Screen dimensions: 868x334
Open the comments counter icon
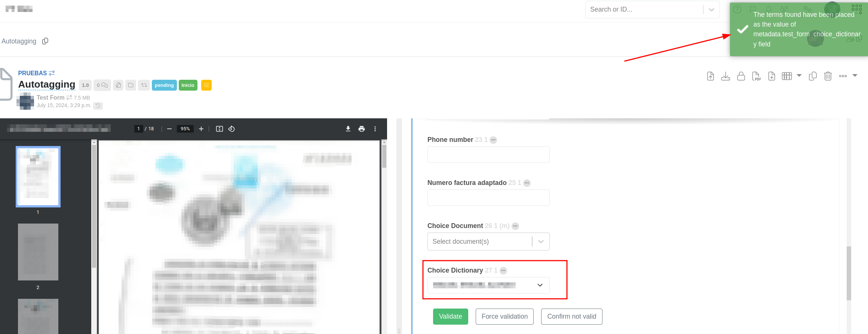click(x=102, y=85)
